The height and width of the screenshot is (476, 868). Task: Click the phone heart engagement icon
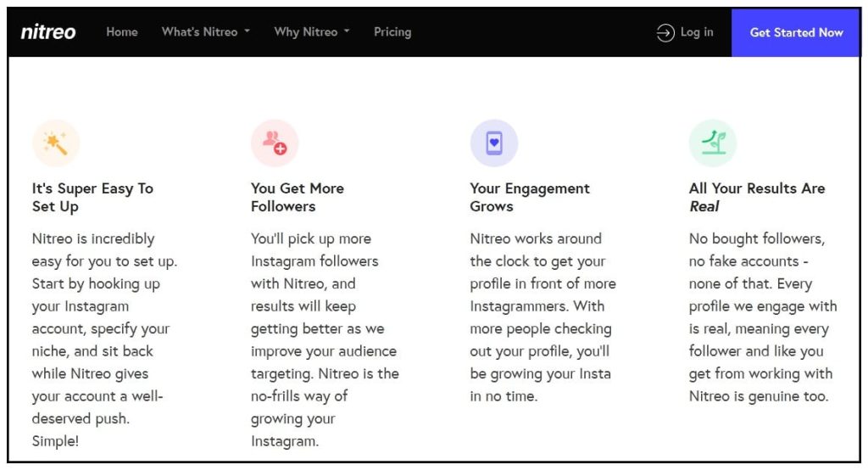(494, 143)
